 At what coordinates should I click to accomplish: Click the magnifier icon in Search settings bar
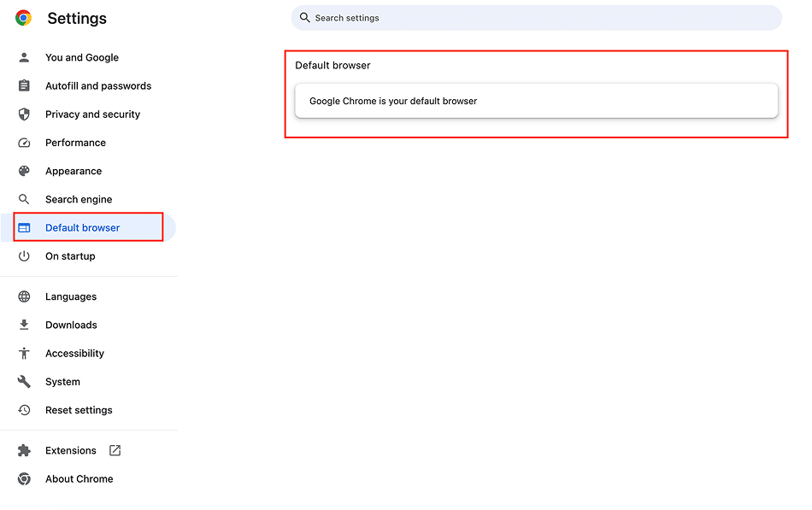click(x=305, y=18)
